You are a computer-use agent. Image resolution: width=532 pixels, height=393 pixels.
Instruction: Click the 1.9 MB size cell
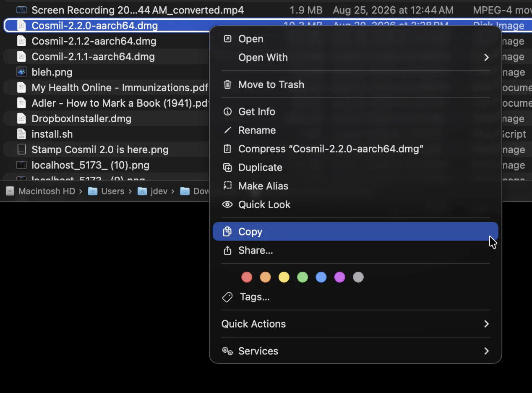click(306, 10)
